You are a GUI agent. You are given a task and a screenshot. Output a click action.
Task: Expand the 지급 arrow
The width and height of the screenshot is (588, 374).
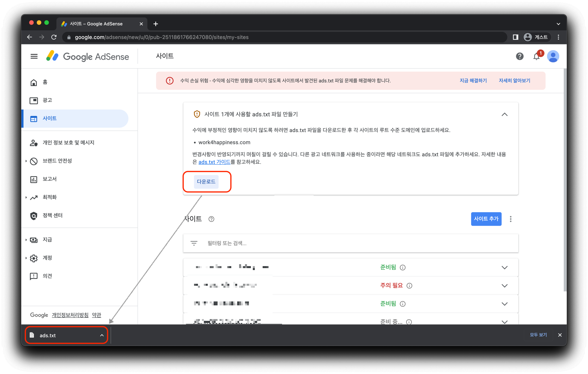26,240
